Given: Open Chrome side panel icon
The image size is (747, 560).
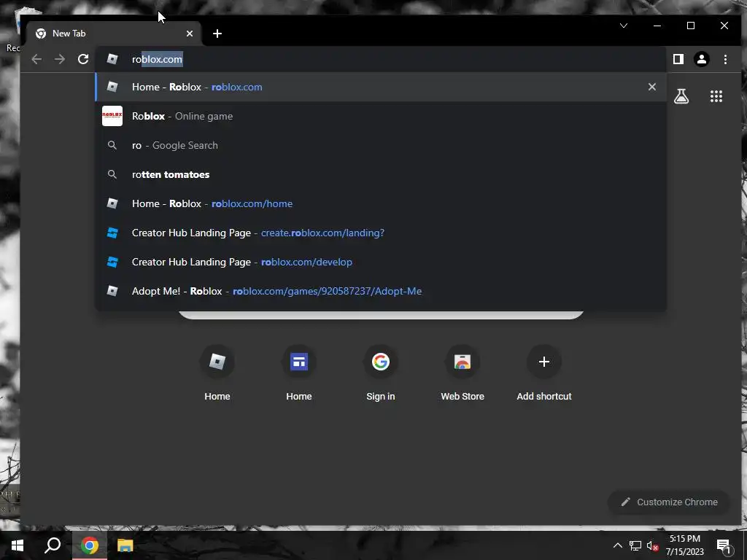Looking at the screenshot, I should point(678,59).
